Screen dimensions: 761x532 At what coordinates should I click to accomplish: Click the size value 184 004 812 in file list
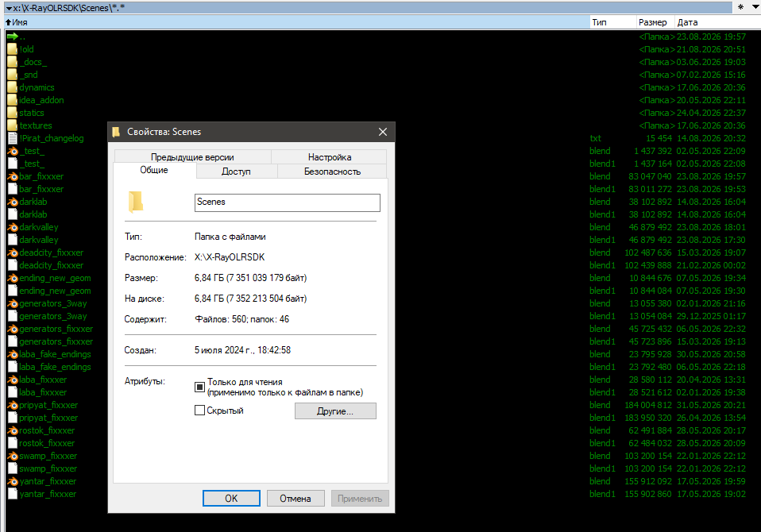coord(648,405)
